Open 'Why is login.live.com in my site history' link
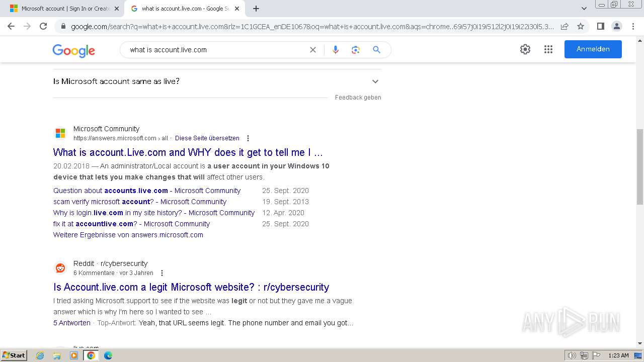644x362 pixels. (x=154, y=213)
